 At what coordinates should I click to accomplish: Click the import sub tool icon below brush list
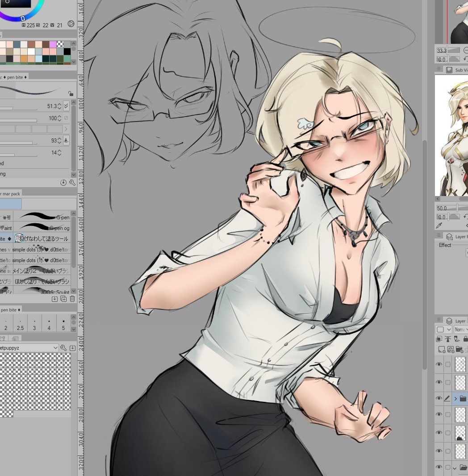click(x=54, y=299)
